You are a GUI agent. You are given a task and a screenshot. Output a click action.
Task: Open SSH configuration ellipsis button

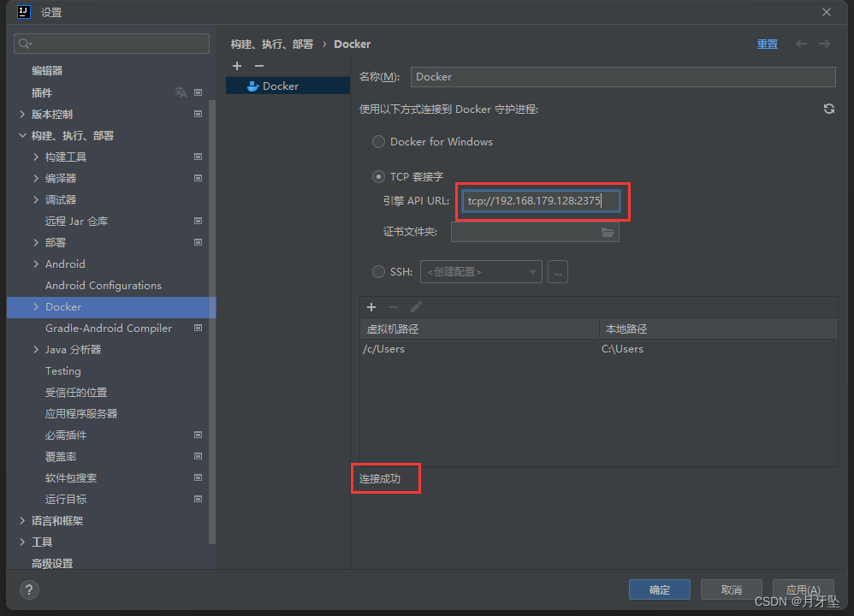[558, 272]
